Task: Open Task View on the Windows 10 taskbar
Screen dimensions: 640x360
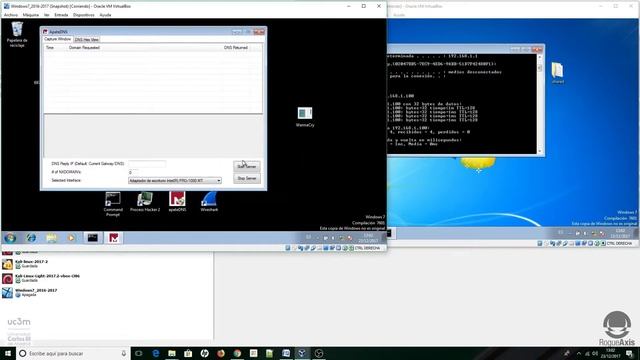Action: coord(139,353)
